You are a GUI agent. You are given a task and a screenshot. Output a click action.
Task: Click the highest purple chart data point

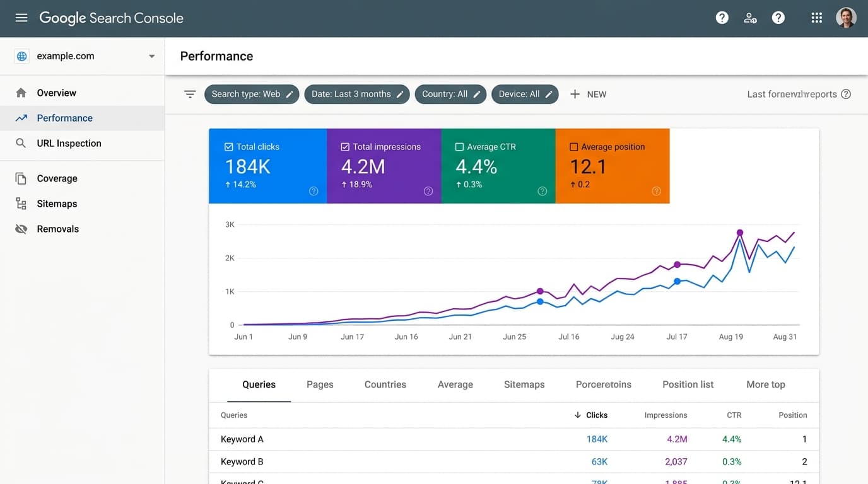[740, 233]
